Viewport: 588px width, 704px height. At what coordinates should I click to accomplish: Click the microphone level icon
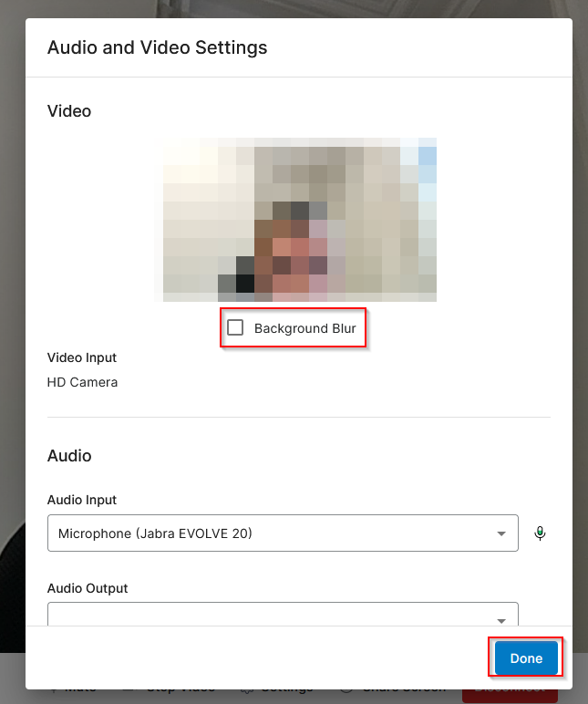tap(540, 533)
